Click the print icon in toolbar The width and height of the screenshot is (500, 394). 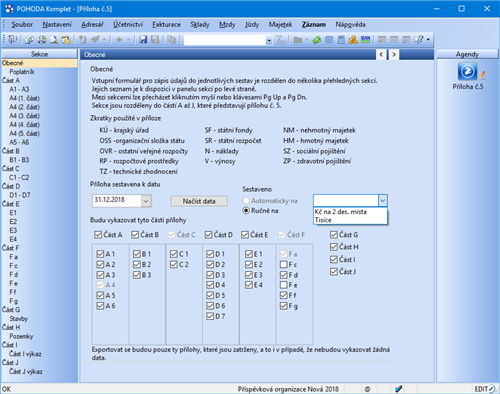42,40
